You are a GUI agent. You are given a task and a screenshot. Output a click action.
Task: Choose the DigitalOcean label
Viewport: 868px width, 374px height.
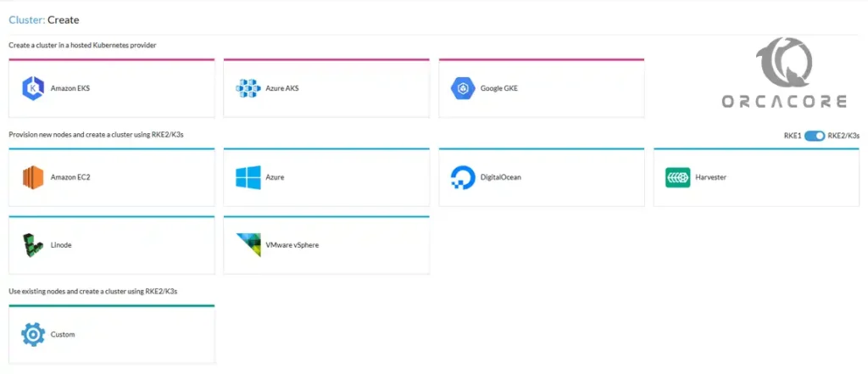pos(500,177)
